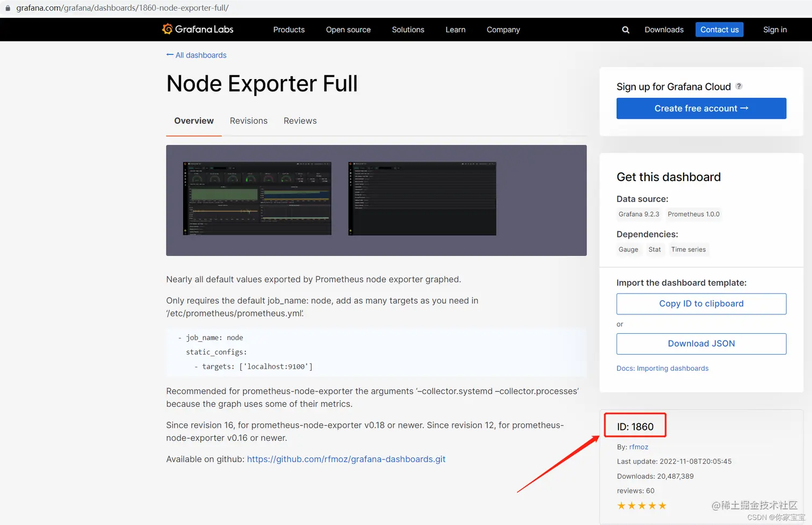Click the Stat dependency tag
812x525 pixels.
(x=654, y=249)
